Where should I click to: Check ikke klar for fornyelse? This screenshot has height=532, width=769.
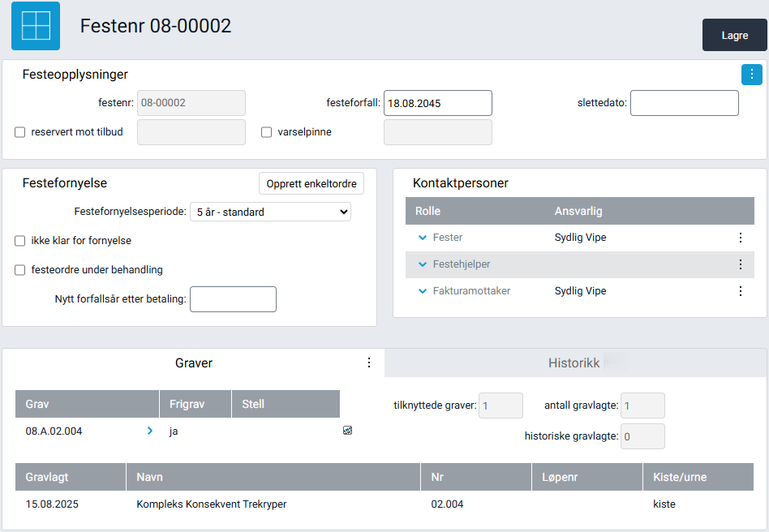click(20, 241)
